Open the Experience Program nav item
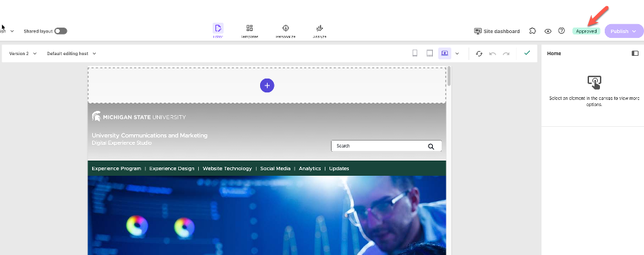Image resolution: width=644 pixels, height=255 pixels. click(116, 168)
